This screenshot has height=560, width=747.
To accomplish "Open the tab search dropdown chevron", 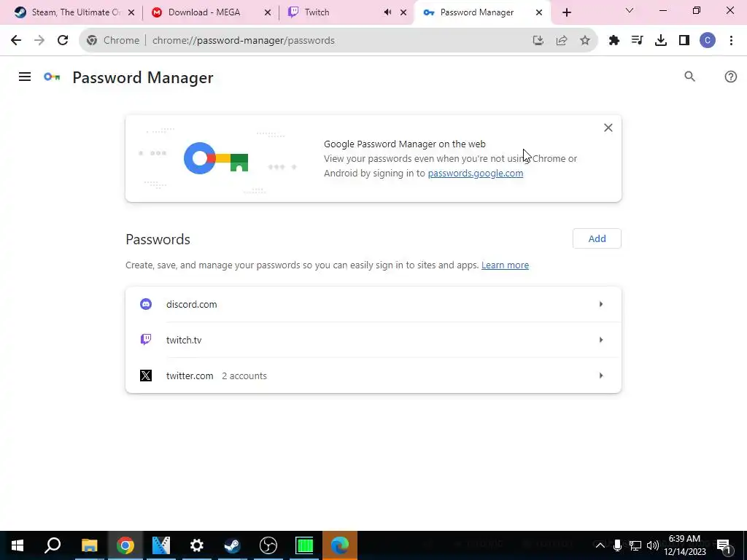I will [x=630, y=10].
